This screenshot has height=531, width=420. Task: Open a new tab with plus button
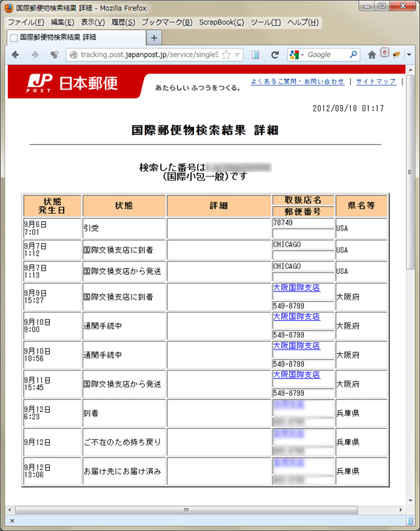tap(154, 38)
